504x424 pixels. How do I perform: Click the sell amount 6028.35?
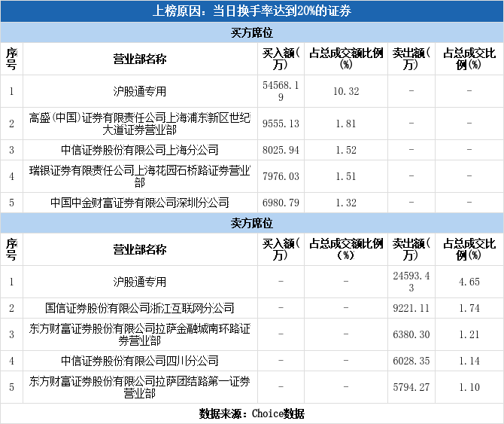pyautogui.click(x=411, y=361)
